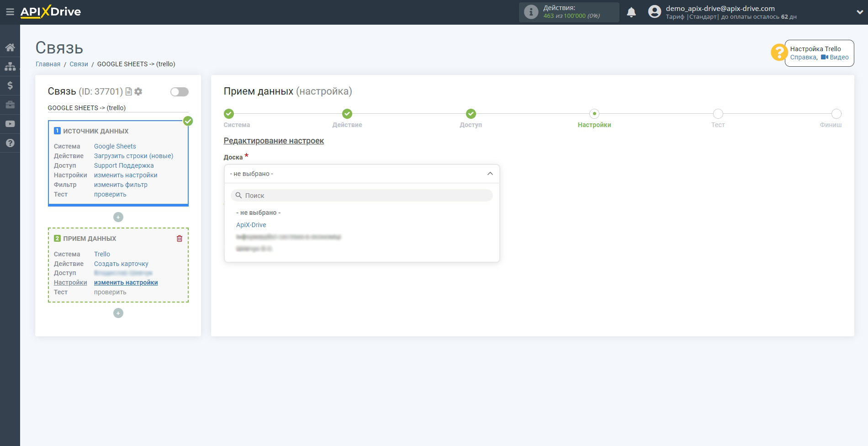Add step after data receiver block

click(118, 313)
